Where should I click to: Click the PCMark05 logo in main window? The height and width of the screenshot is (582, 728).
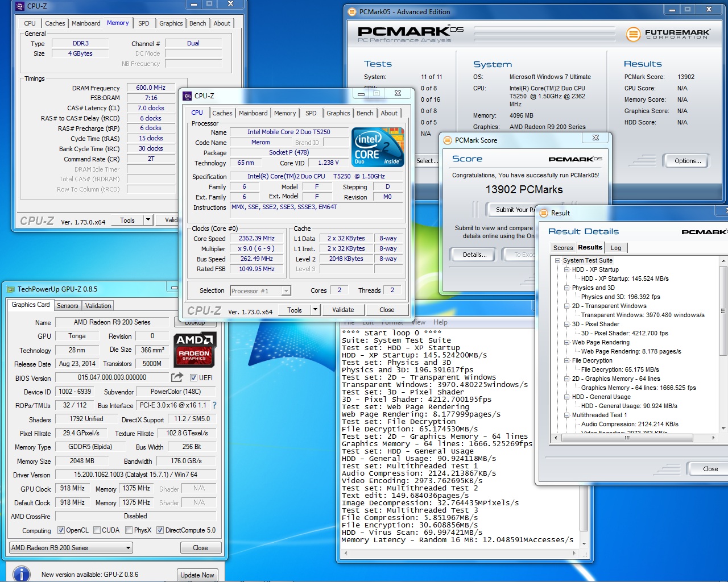tap(411, 34)
